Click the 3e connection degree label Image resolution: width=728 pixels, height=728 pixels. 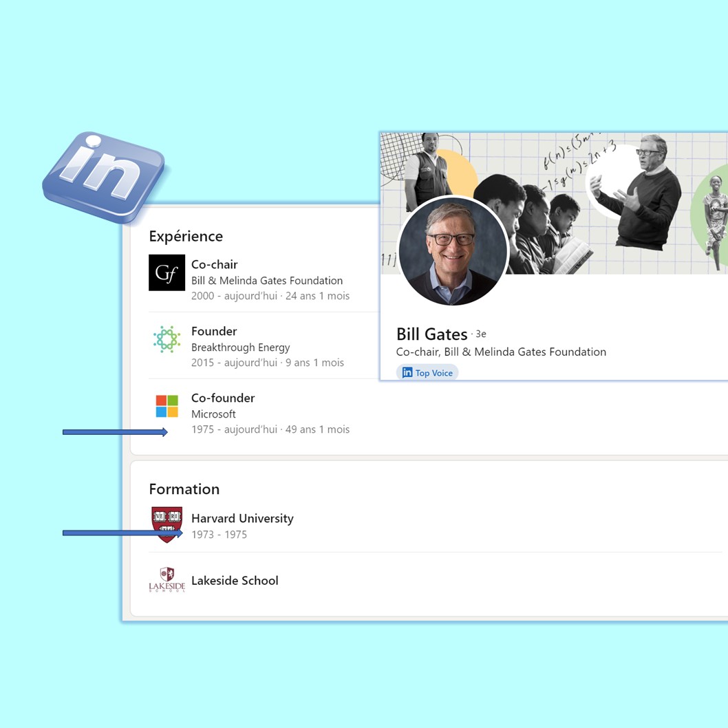click(480, 334)
